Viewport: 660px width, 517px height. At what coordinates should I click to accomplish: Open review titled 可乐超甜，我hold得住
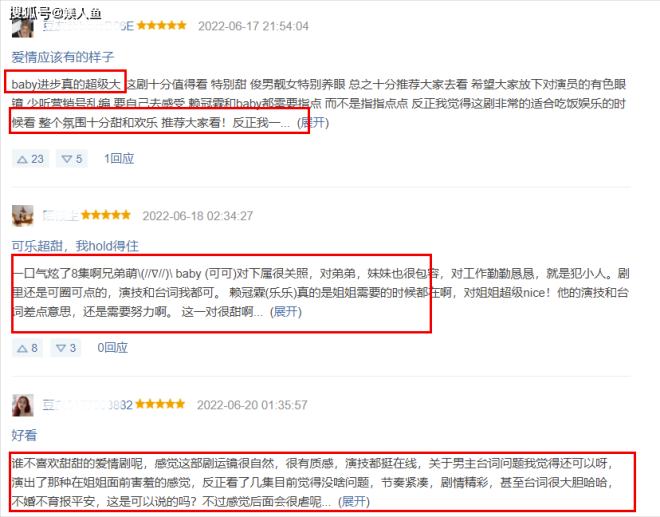(75, 246)
